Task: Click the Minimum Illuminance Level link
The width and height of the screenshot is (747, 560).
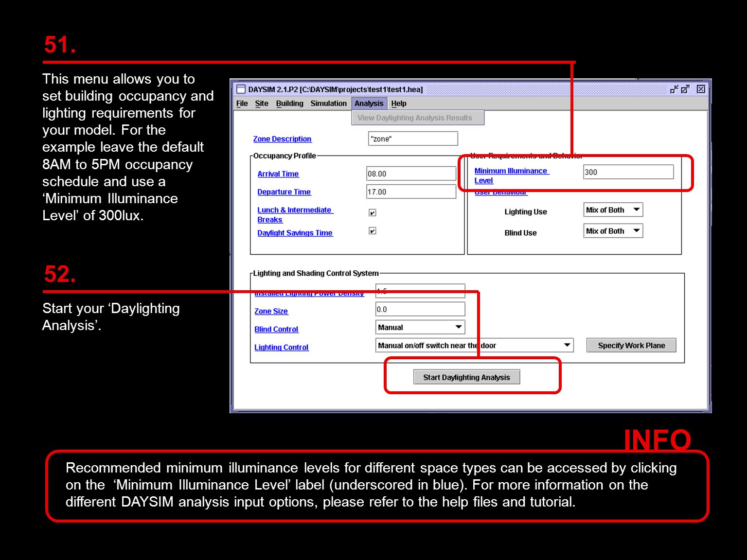Action: [512, 175]
